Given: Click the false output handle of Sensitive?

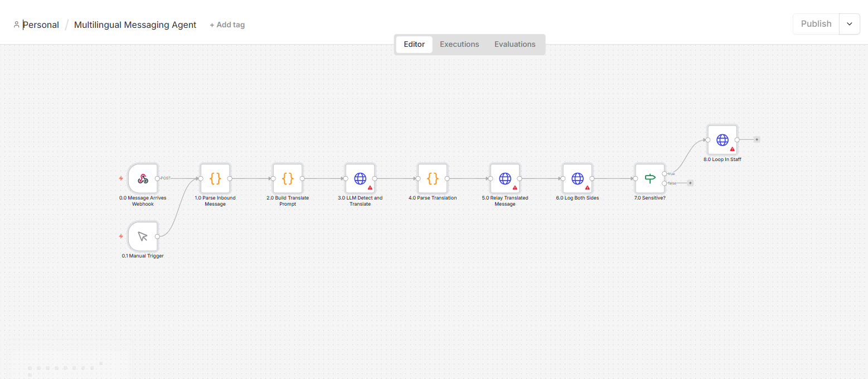Looking at the screenshot, I should (x=664, y=183).
